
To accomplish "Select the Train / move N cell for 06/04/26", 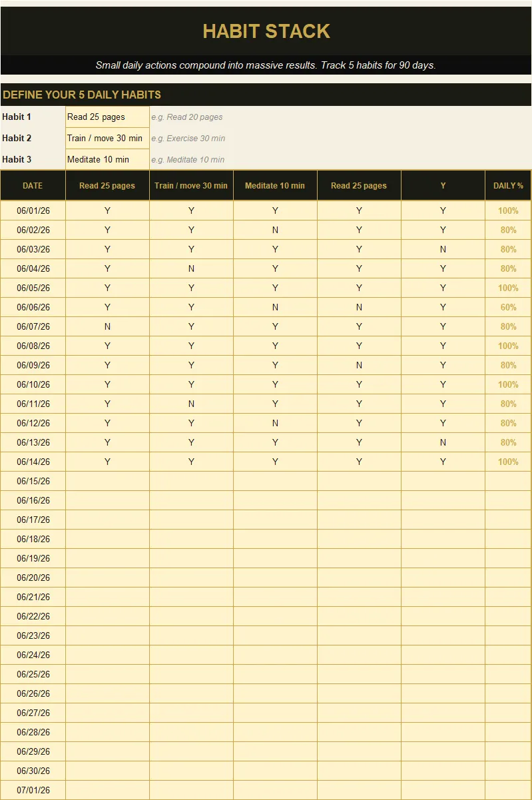I will [x=191, y=268].
